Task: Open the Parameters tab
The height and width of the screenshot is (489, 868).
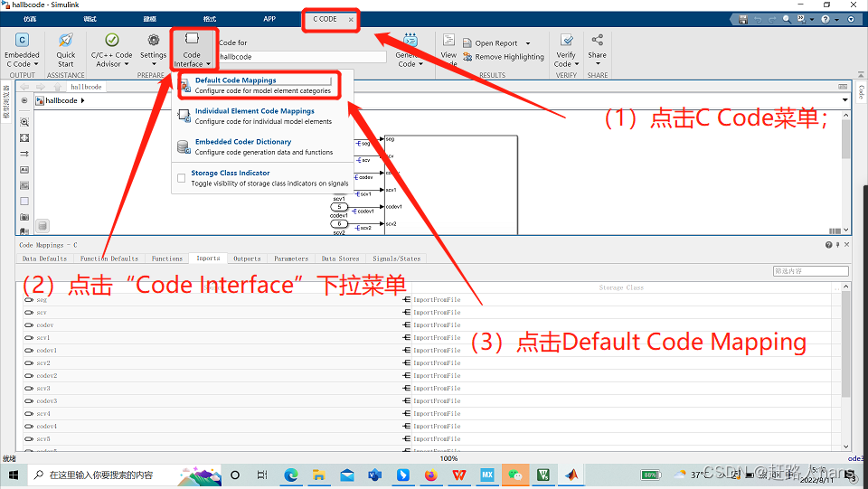Action: [x=291, y=259]
